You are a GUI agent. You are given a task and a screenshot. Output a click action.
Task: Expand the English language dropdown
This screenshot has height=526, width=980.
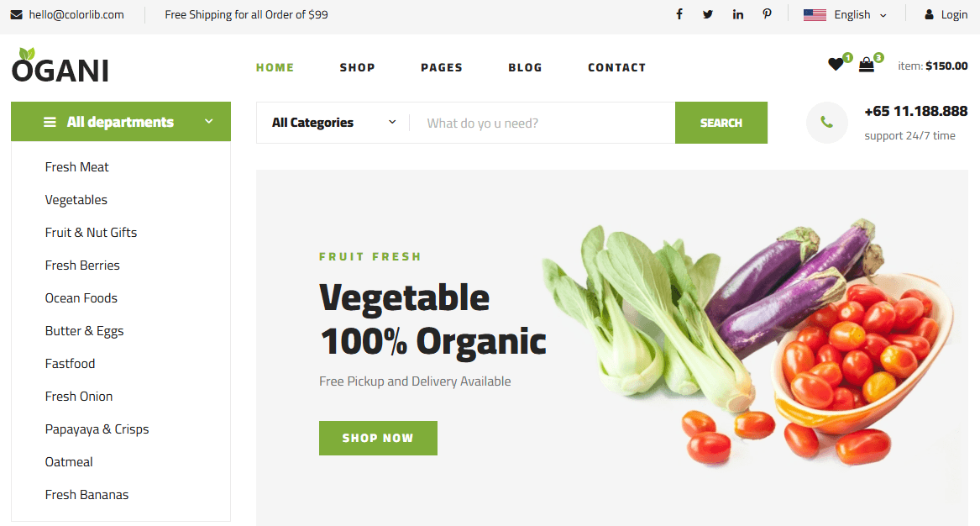point(845,14)
